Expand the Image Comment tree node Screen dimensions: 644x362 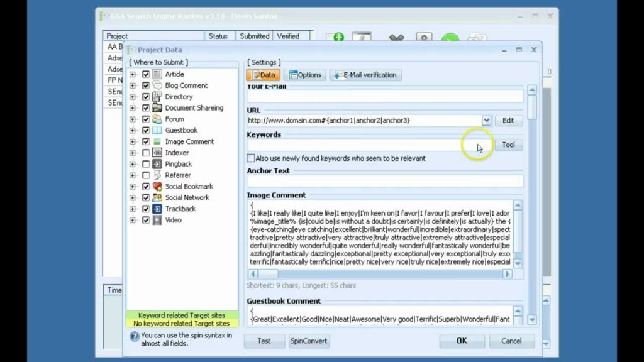coord(133,141)
